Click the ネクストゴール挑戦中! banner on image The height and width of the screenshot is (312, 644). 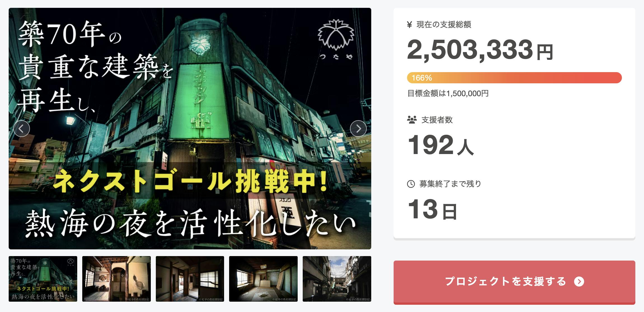click(x=190, y=181)
